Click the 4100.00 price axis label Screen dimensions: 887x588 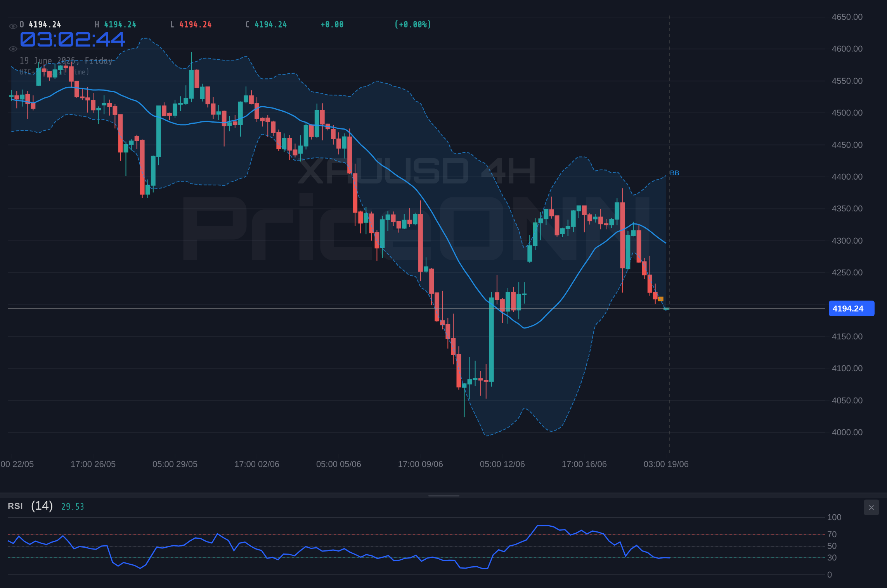(x=847, y=368)
